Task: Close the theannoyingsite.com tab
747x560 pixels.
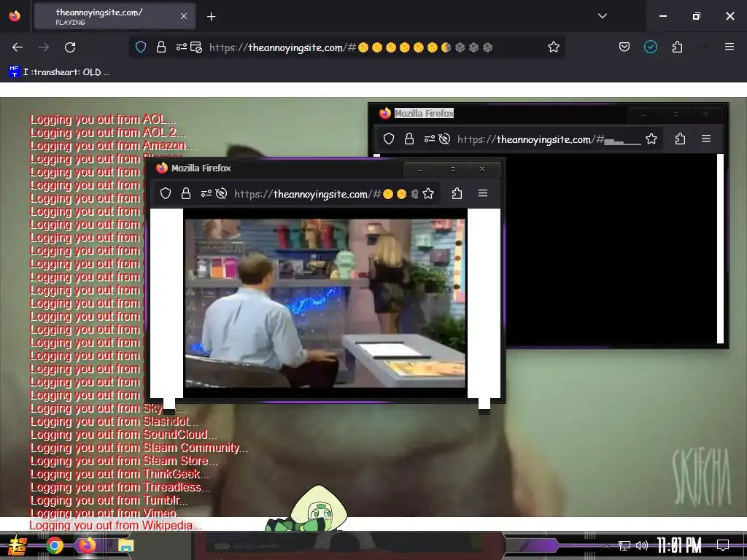Action: pyautogui.click(x=184, y=16)
